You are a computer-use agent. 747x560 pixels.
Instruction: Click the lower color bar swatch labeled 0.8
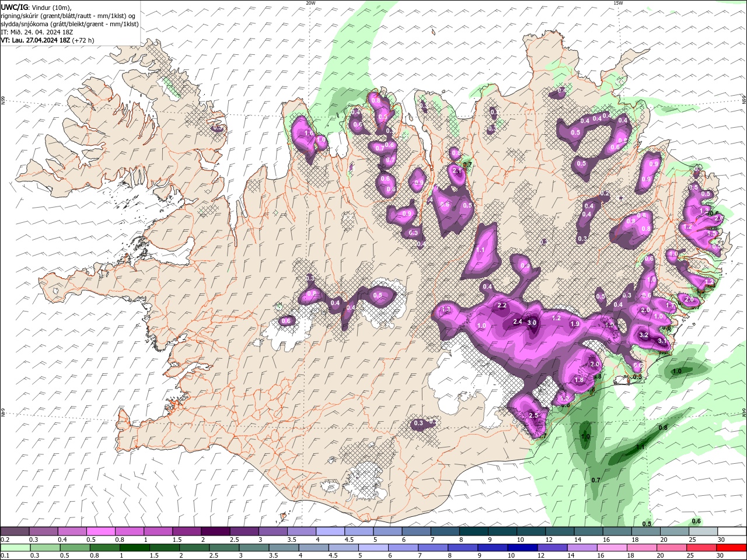pyautogui.click(x=104, y=548)
